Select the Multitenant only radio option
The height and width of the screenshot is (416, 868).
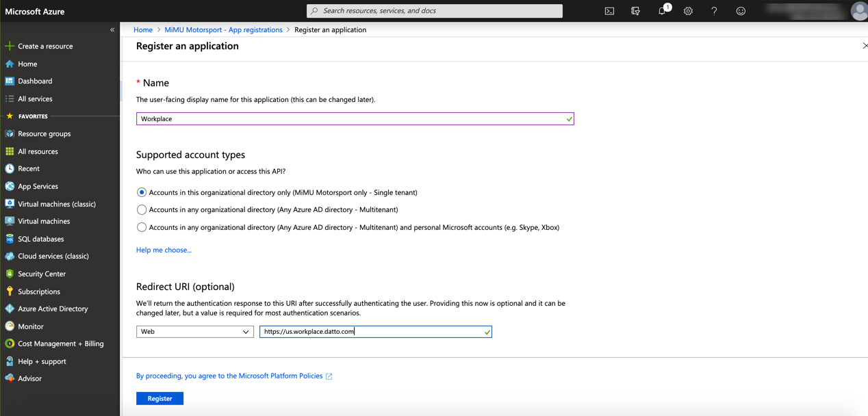[x=142, y=209]
